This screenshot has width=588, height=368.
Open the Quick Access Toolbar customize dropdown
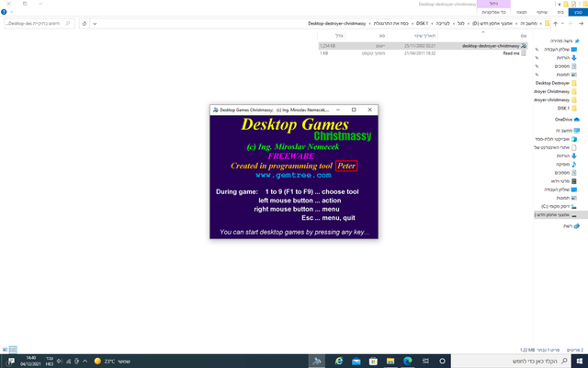pos(560,4)
